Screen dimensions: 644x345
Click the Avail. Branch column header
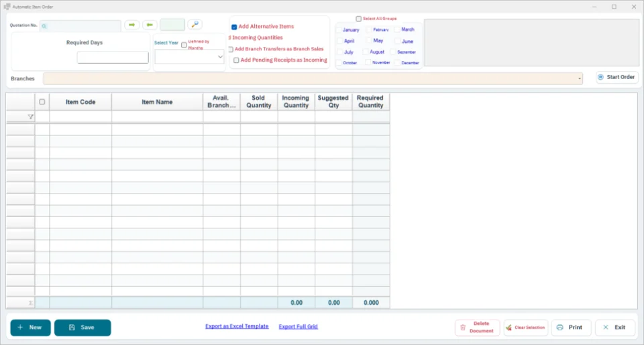click(222, 102)
